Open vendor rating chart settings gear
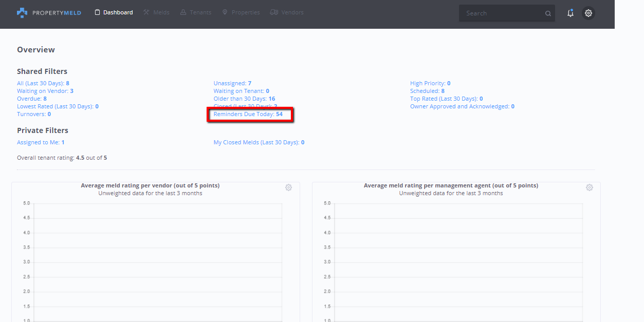 (288, 187)
